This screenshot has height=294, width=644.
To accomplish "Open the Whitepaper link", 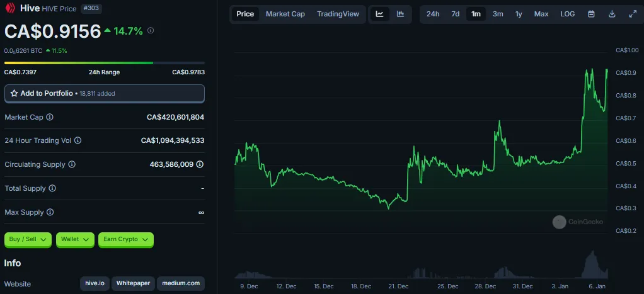I will 133,283.
